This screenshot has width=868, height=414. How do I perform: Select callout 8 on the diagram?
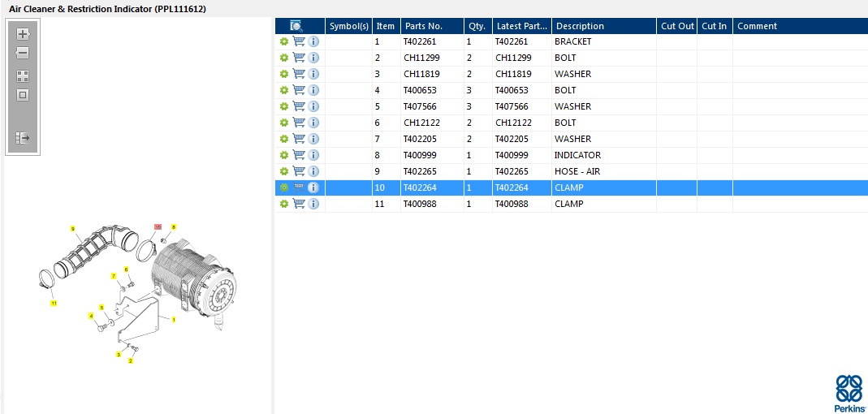tap(173, 227)
